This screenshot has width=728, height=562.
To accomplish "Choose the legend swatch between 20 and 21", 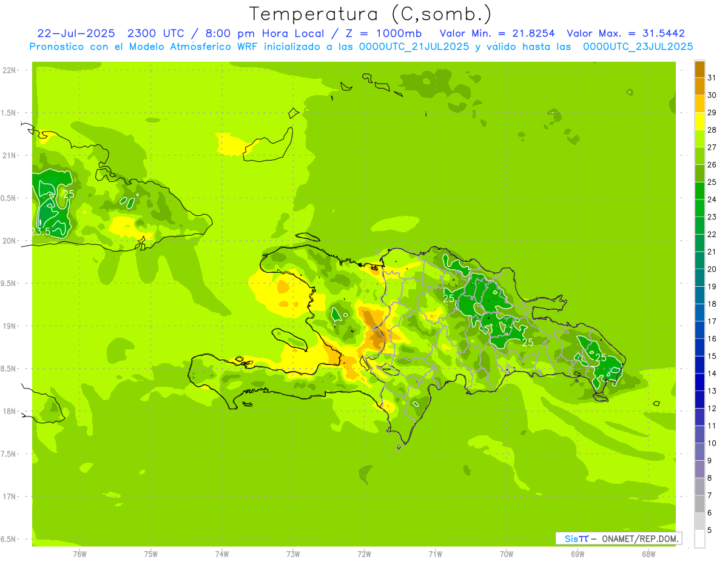I will pos(699,260).
